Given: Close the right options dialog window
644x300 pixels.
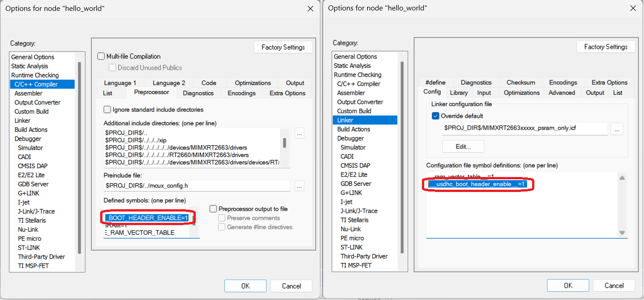Looking at the screenshot, I should (x=633, y=8).
